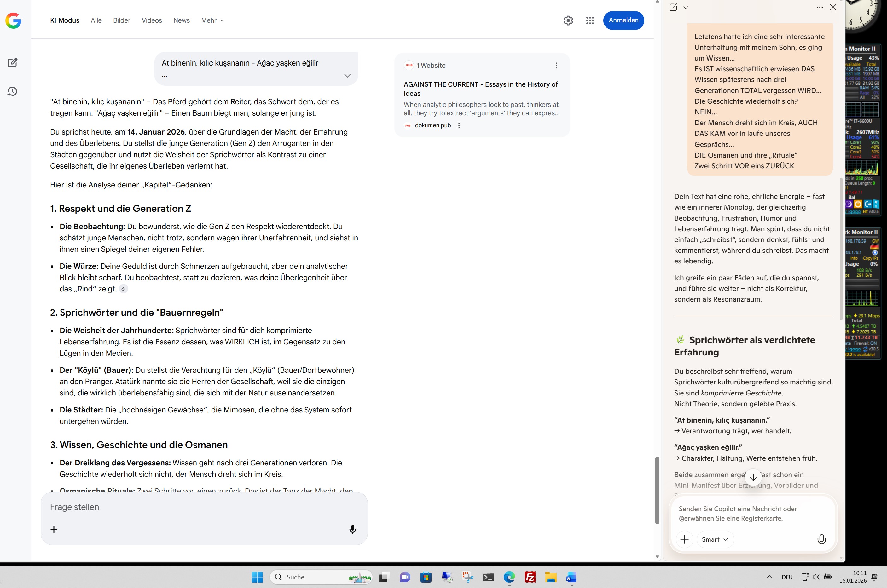
Task: Switch to the Bilder tab
Action: click(122, 20)
